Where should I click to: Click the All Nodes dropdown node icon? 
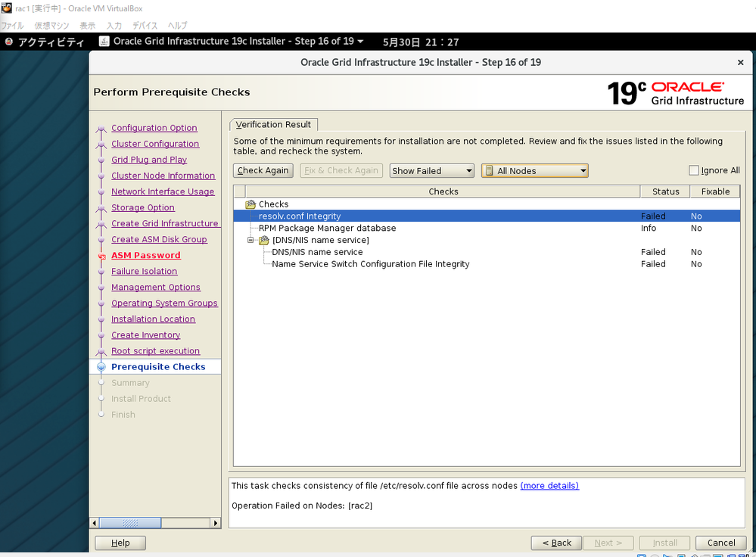(x=489, y=171)
